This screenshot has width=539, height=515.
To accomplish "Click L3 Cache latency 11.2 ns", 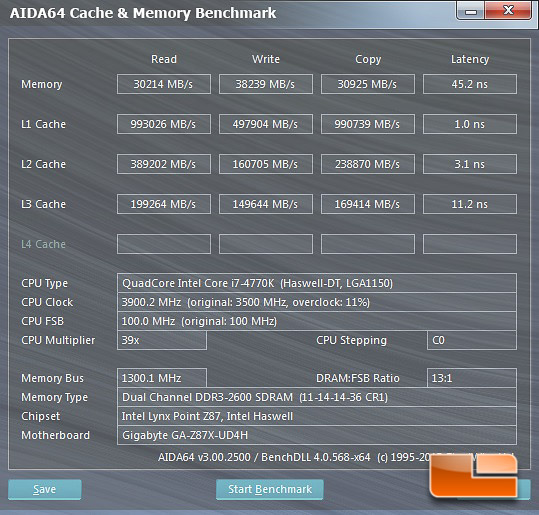I will pos(470,204).
